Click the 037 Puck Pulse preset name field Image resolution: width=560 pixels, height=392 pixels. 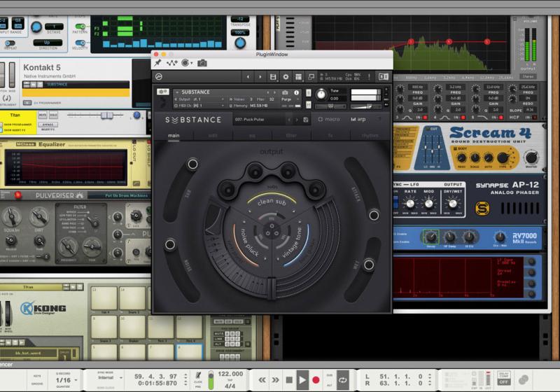tap(260, 120)
